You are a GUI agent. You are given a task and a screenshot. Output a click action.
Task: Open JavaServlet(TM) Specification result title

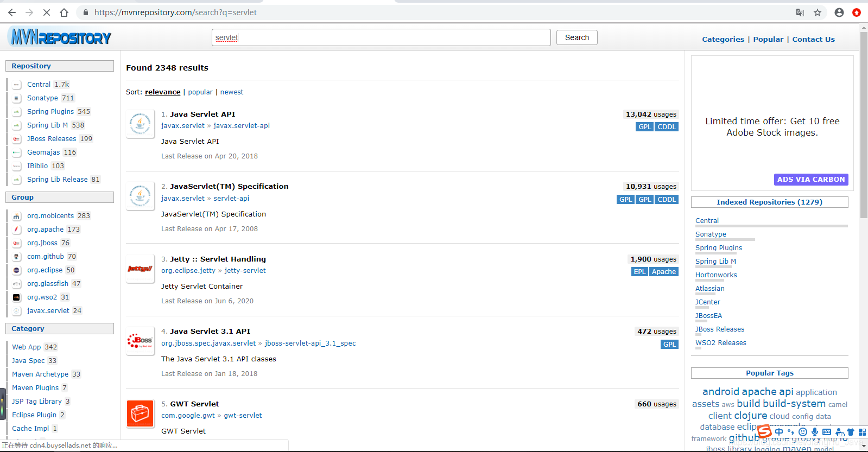[229, 187]
